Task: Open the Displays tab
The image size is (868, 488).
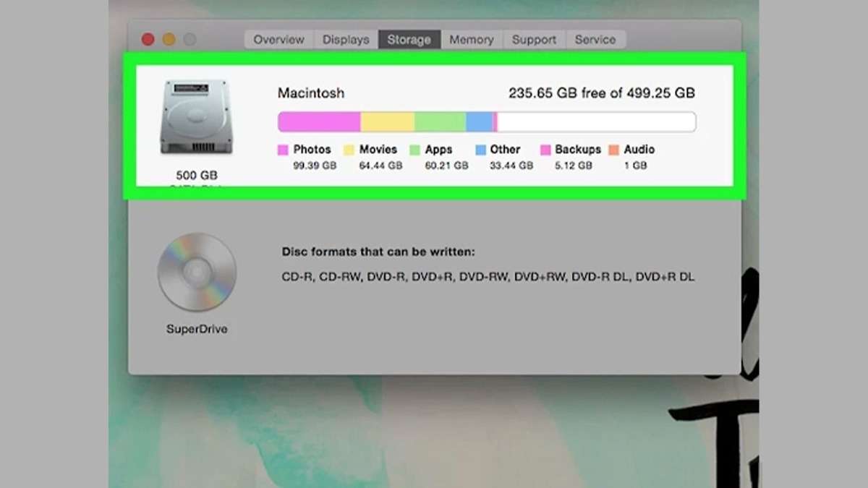Action: coord(346,40)
